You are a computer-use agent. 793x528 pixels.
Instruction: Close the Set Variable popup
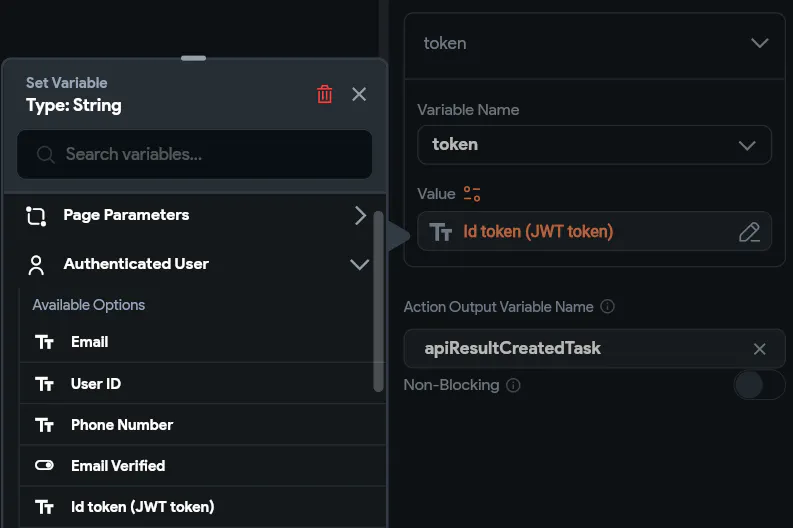(x=359, y=94)
